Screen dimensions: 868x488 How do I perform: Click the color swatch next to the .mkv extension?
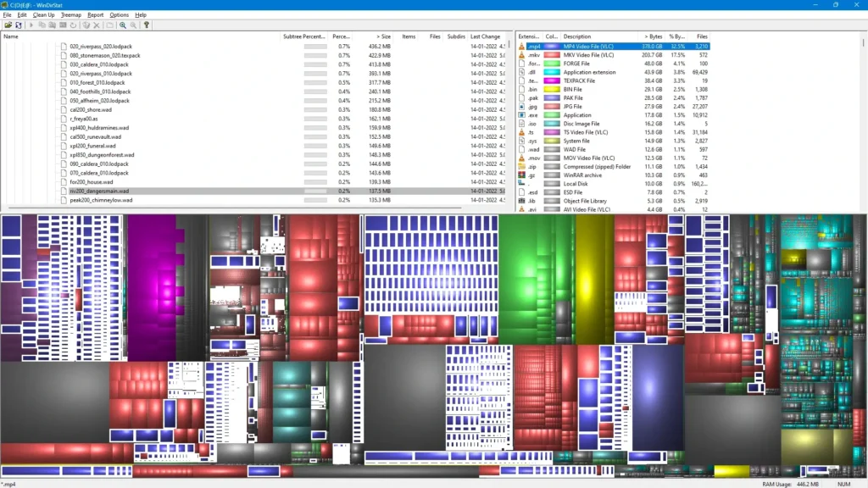point(551,54)
